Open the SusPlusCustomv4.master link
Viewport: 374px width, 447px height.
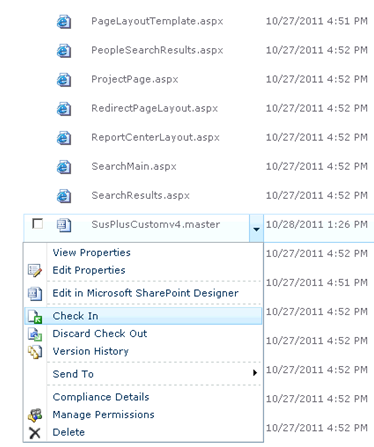[x=156, y=224]
